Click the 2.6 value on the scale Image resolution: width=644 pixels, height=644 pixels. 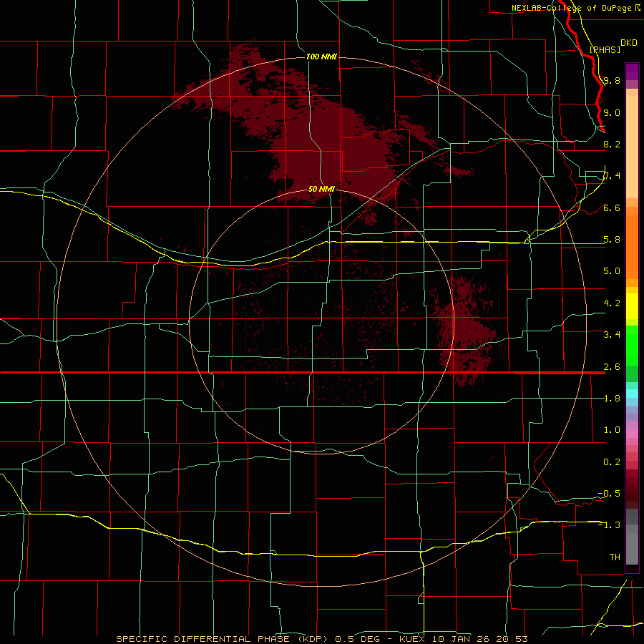612,367
